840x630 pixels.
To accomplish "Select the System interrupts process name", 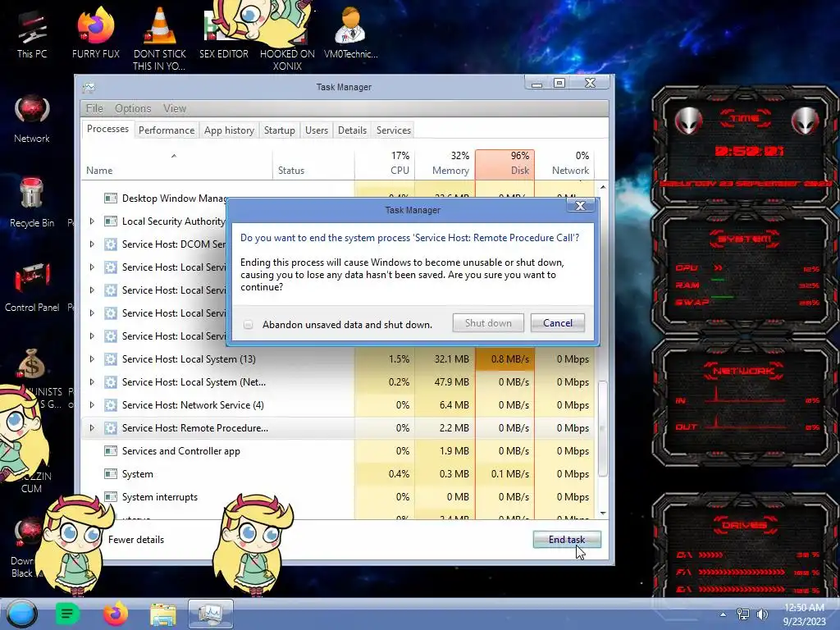I will point(160,497).
